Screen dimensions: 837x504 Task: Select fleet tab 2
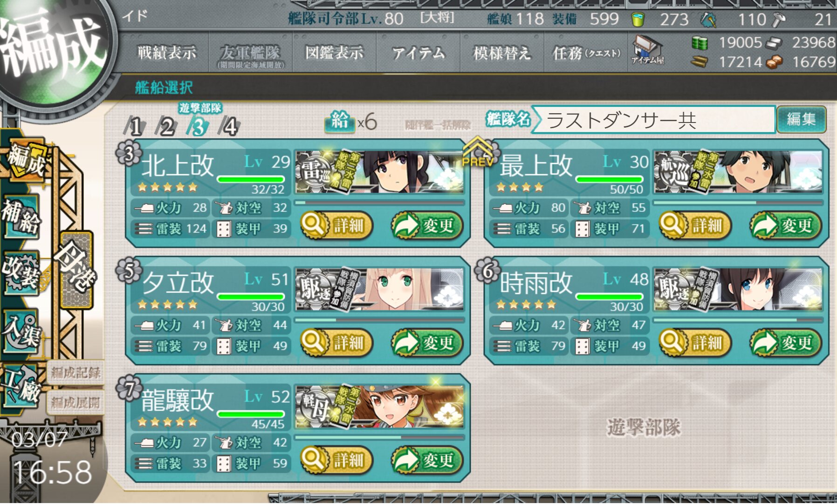(166, 126)
